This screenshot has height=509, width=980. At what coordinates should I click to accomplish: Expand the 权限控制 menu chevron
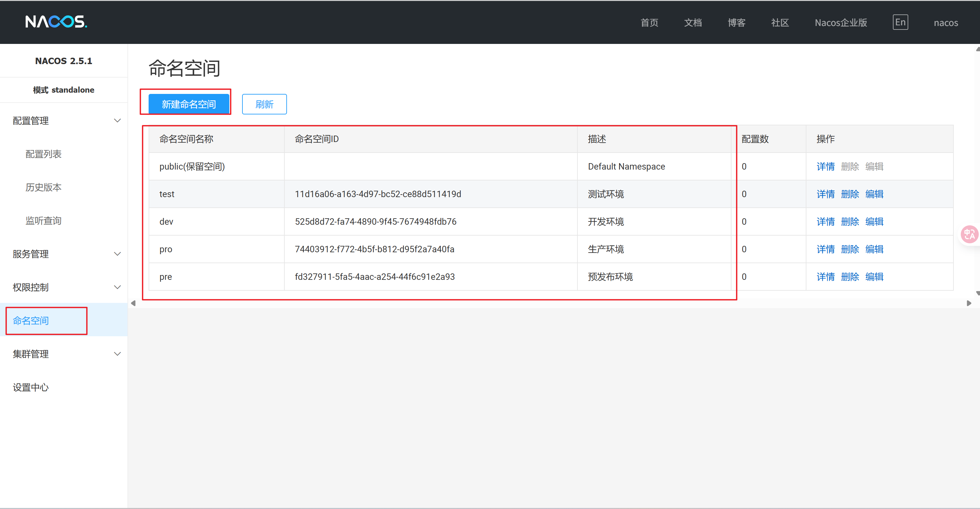[x=118, y=287]
